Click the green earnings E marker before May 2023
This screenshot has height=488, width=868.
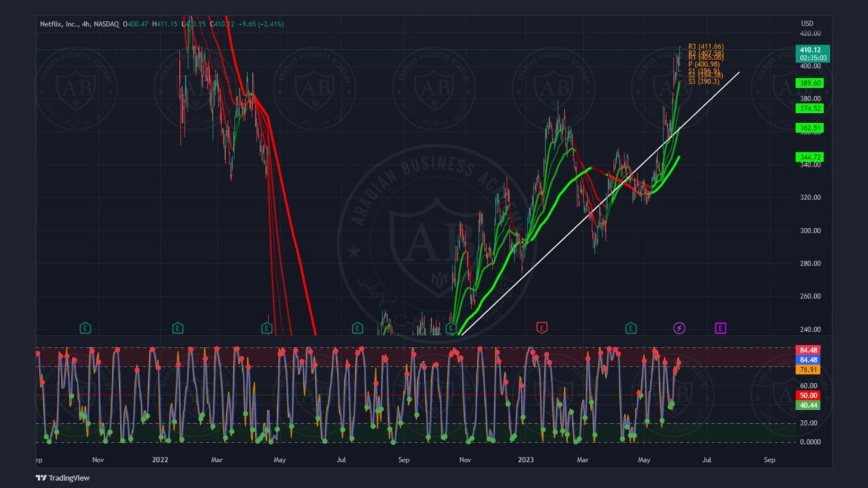coord(631,328)
